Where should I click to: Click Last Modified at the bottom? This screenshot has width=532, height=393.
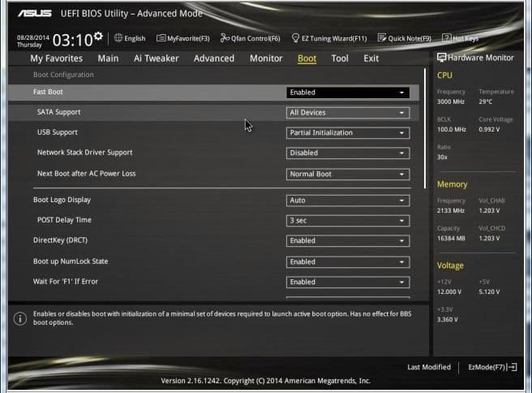tap(429, 368)
